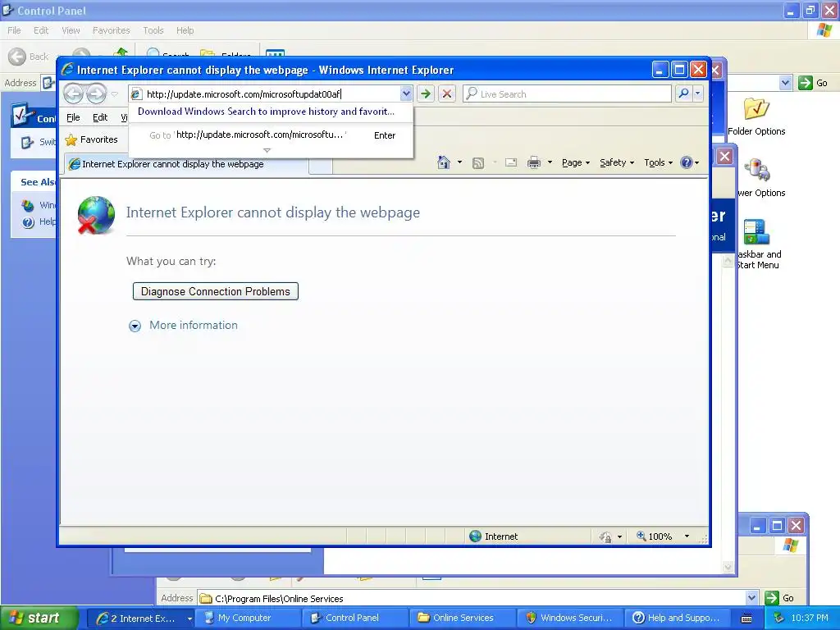Click the IE Back navigation arrow
840x630 pixels.
73,94
